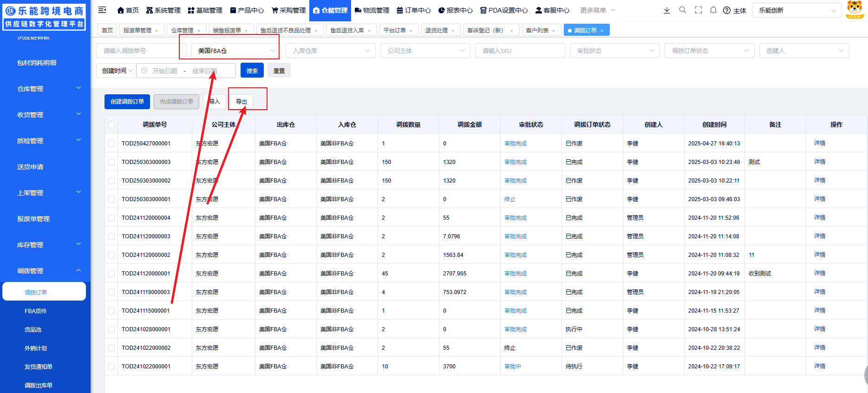868x393 pixels.
Task: Open 详情 for order TOD250303000003
Action: pos(819,162)
